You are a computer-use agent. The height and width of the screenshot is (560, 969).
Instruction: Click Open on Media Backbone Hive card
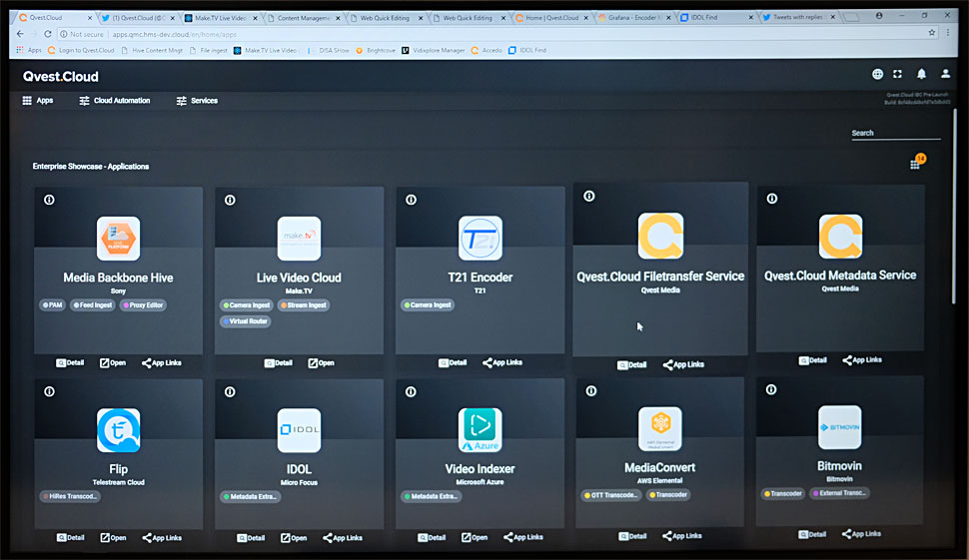point(113,363)
